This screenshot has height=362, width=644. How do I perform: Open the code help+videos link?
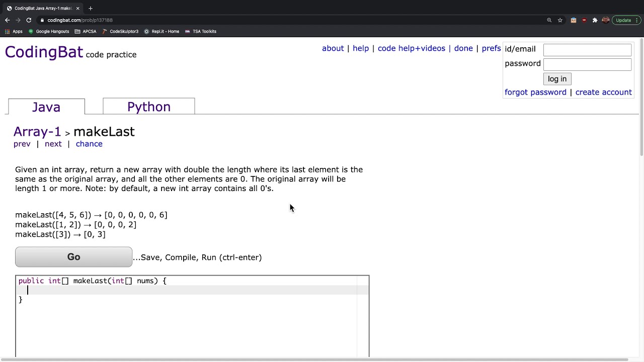coord(412,48)
